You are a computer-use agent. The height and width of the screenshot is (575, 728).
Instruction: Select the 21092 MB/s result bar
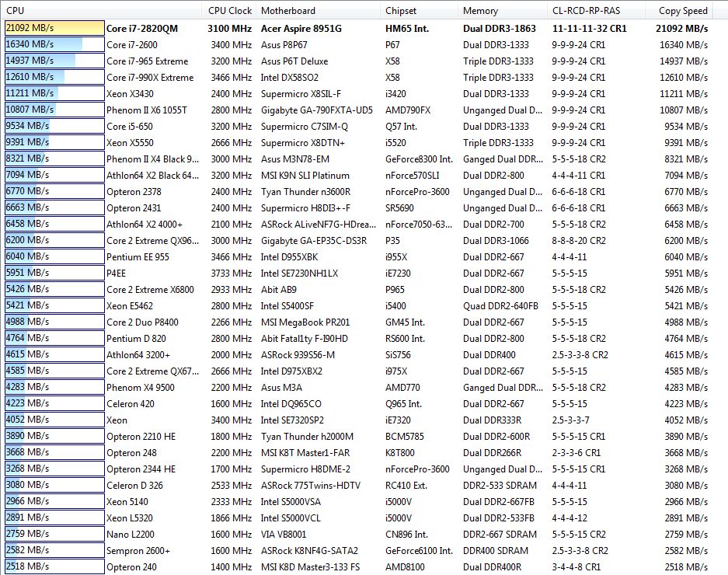coord(54,28)
